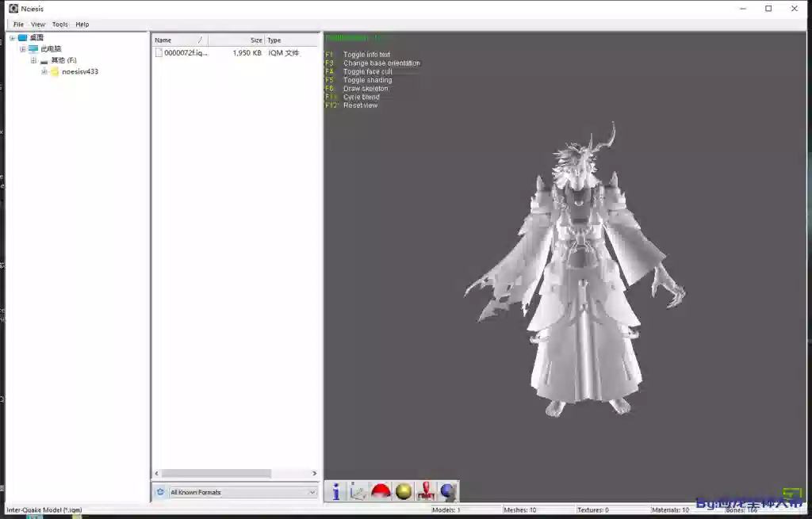This screenshot has height=519, width=812.
Task: Click the 其他 (F:) drive icon
Action: 44,60
